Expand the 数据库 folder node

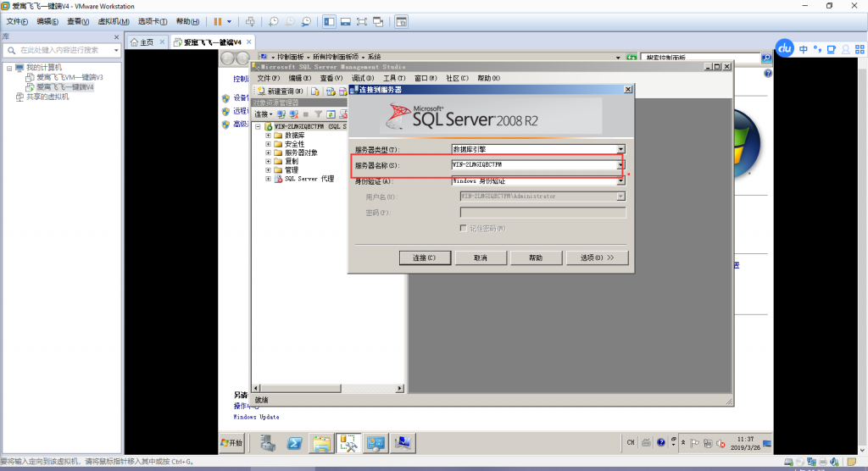(x=268, y=135)
